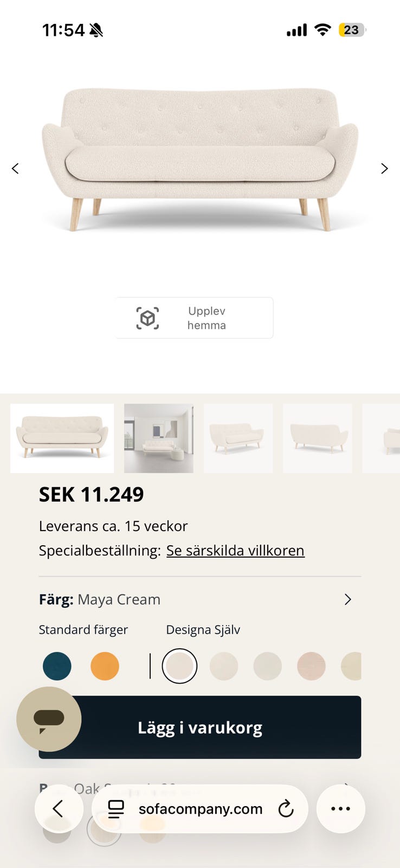The width and height of the screenshot is (400, 868).
Task: Reload the sofacompany.com page
Action: point(286,809)
